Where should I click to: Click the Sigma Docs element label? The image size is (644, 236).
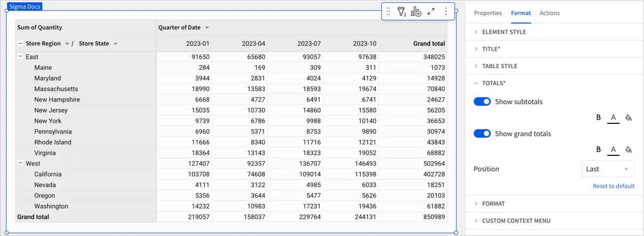(25, 6)
